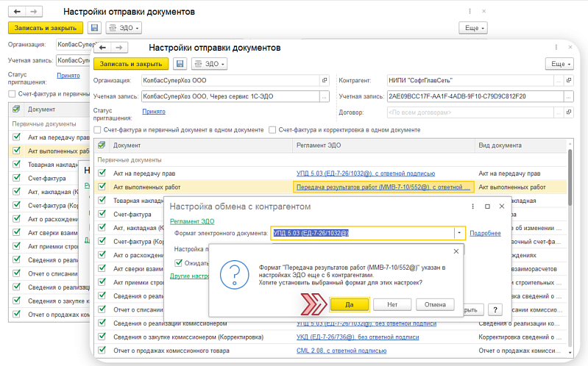Click the back arrow in the background window
Screen dimensions: 588x366
click(17, 12)
